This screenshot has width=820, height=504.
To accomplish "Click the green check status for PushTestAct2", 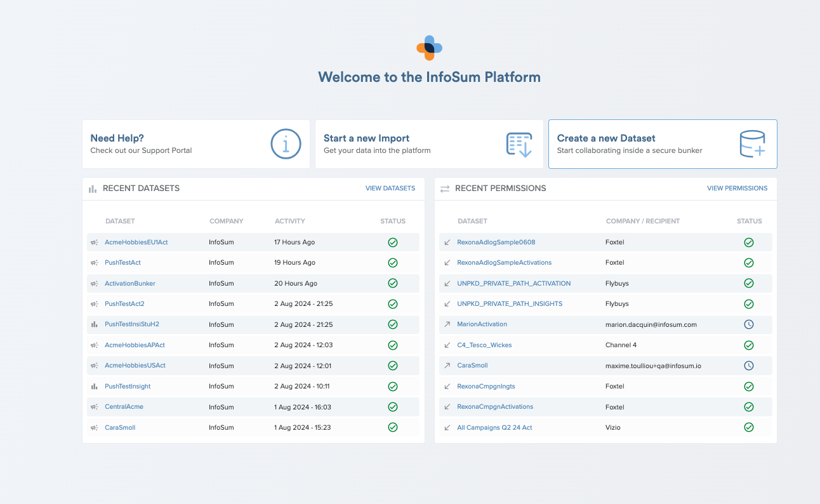I will [393, 304].
